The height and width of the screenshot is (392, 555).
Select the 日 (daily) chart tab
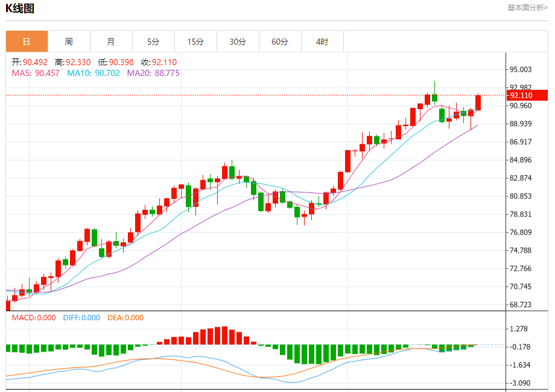pyautogui.click(x=27, y=42)
